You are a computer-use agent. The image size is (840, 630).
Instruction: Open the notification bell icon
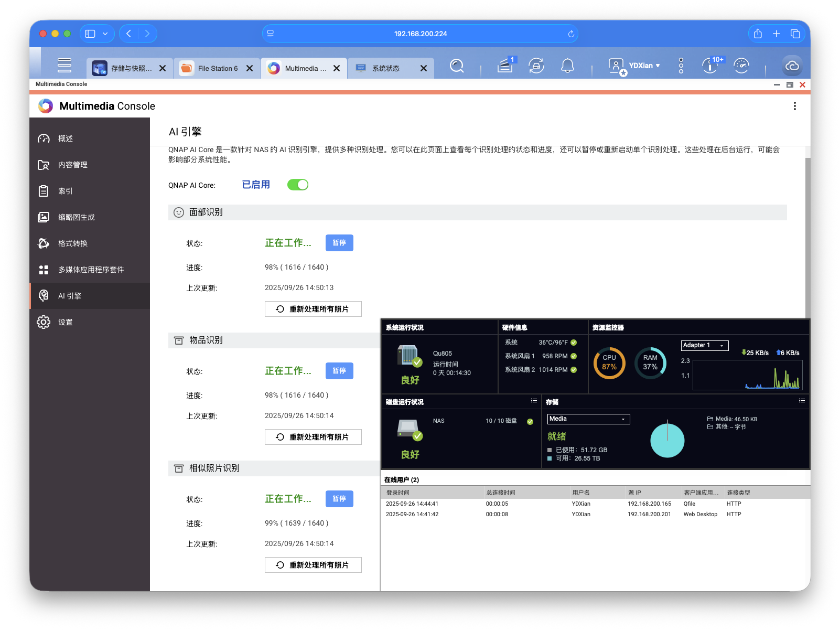[x=567, y=66]
